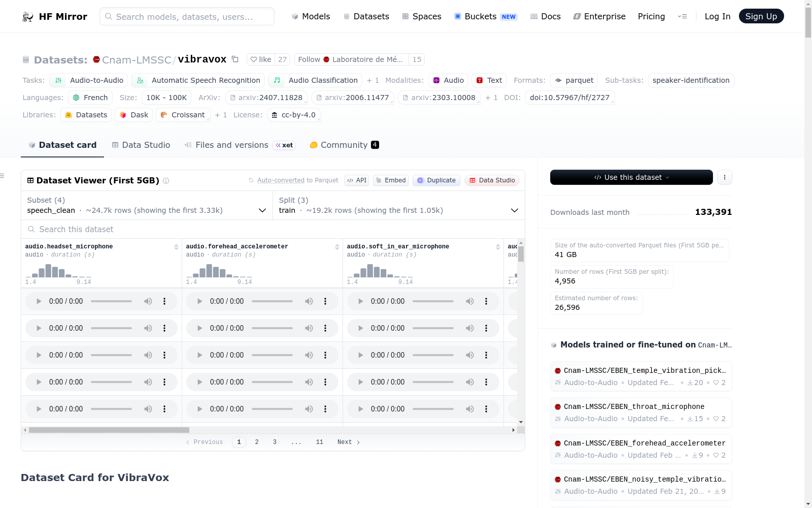
Task: Click the Sign Up button
Action: click(761, 16)
